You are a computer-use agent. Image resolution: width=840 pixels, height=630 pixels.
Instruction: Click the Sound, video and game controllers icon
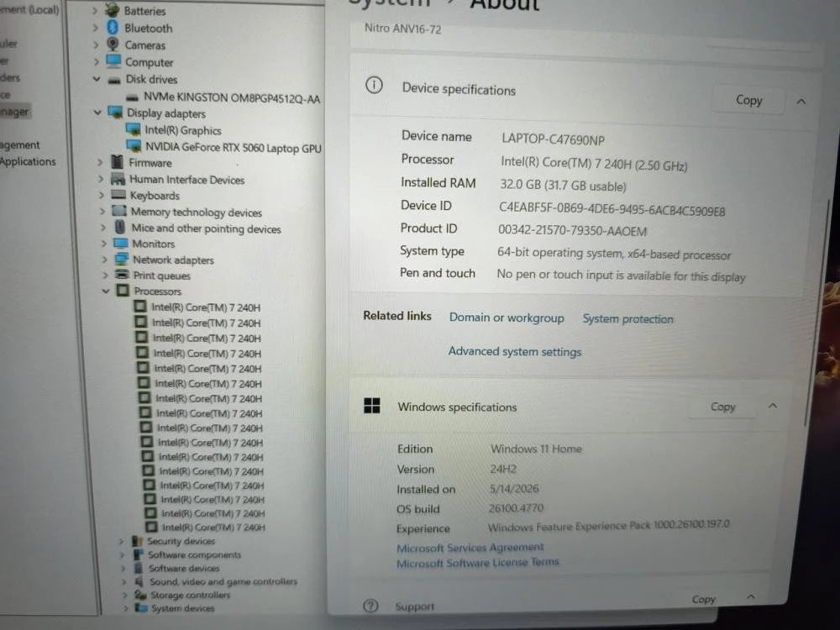point(139,581)
